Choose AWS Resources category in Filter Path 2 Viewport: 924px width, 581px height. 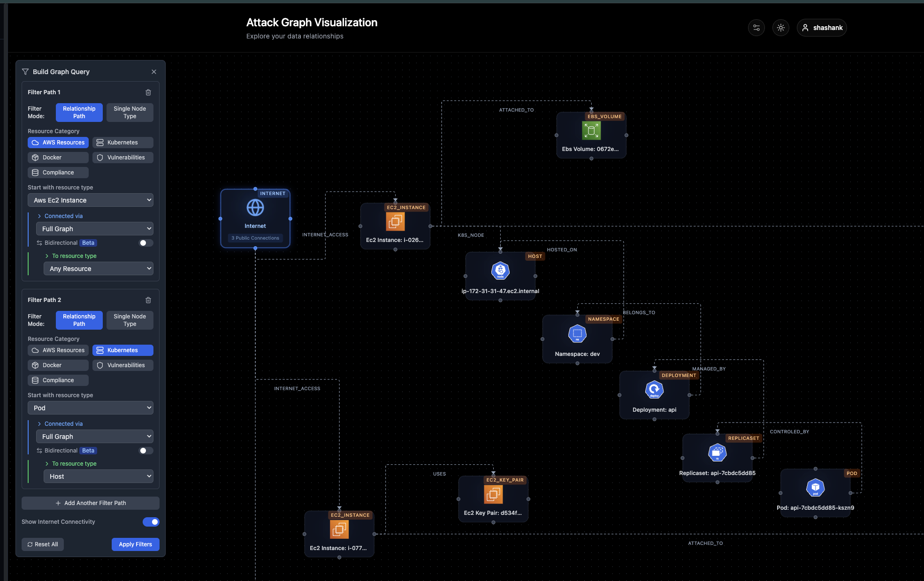coord(58,350)
